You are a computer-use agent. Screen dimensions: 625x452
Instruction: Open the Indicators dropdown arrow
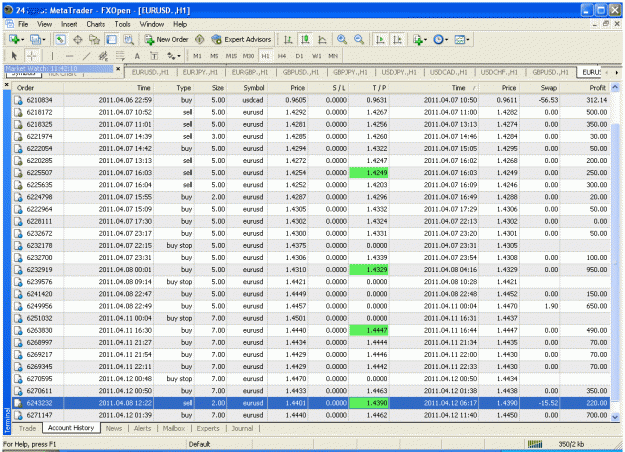click(426, 39)
